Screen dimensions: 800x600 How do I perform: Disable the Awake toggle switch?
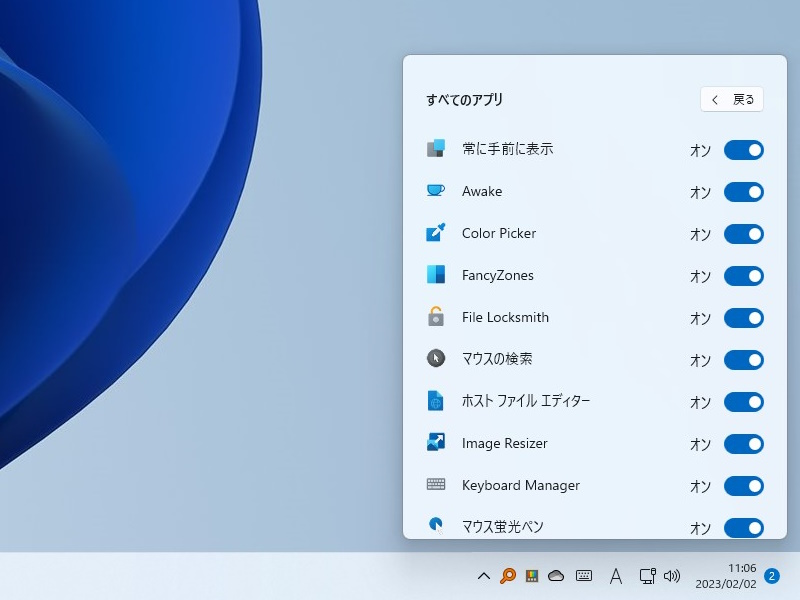743,192
